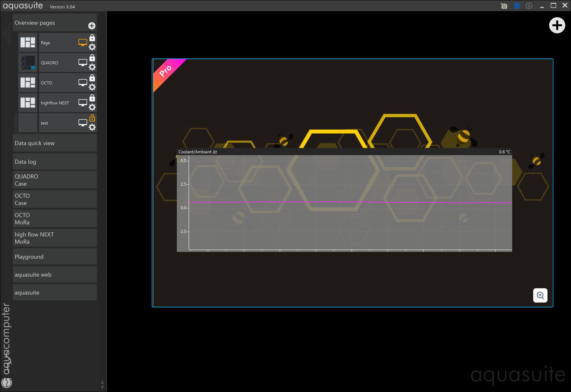571x392 pixels.
Task: Click the QUADRO page thumbnail preview
Action: pos(28,63)
